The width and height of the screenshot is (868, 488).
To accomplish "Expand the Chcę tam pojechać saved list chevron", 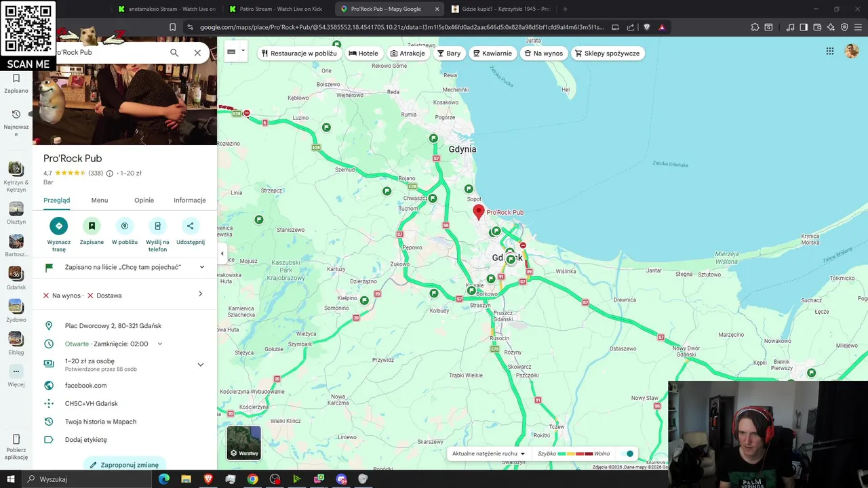I will (202, 267).
